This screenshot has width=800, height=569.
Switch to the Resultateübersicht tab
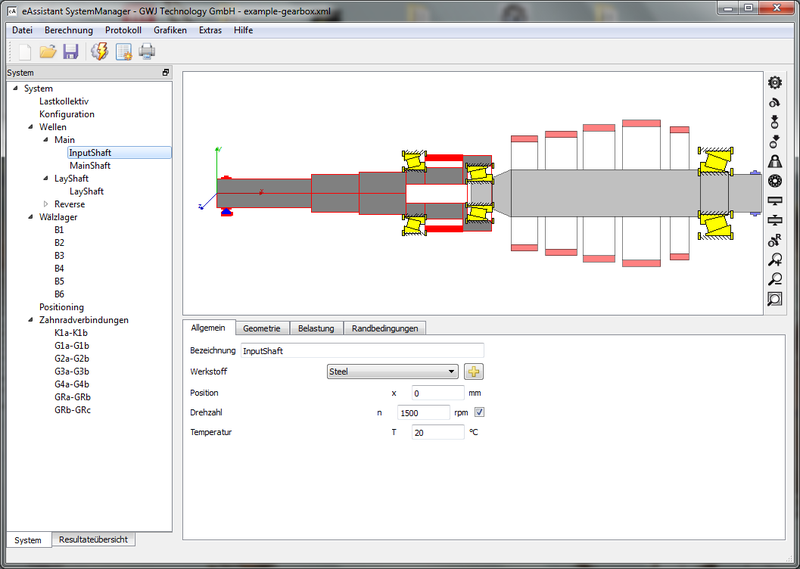click(x=94, y=540)
